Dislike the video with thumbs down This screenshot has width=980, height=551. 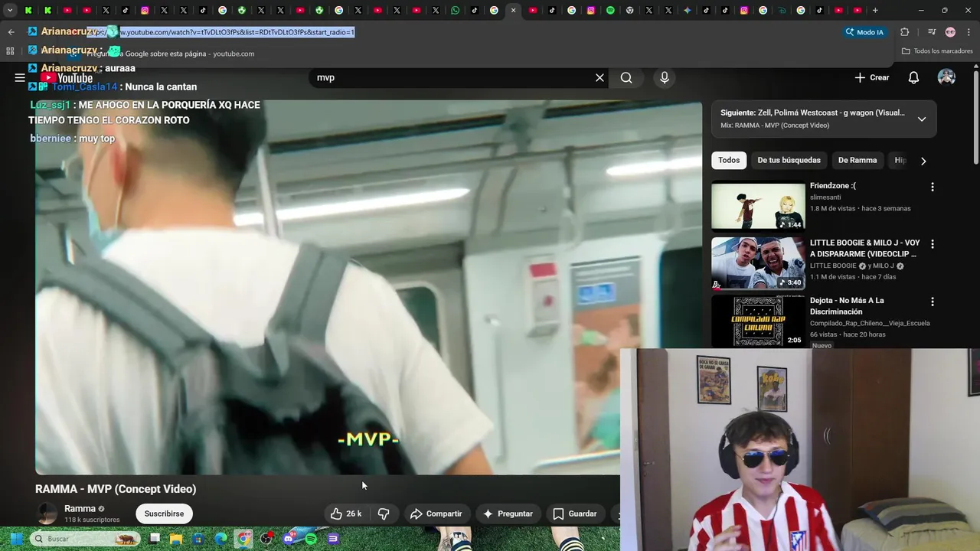[384, 514]
